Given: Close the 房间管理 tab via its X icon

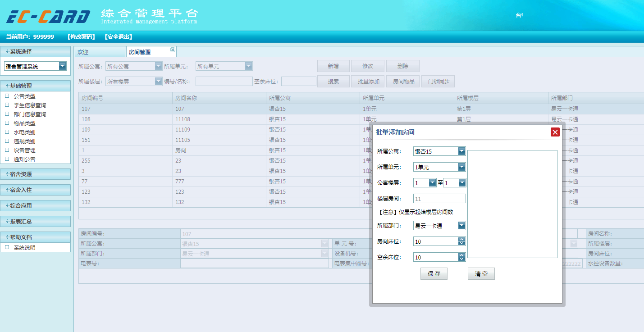Looking at the screenshot, I should pyautogui.click(x=173, y=50).
